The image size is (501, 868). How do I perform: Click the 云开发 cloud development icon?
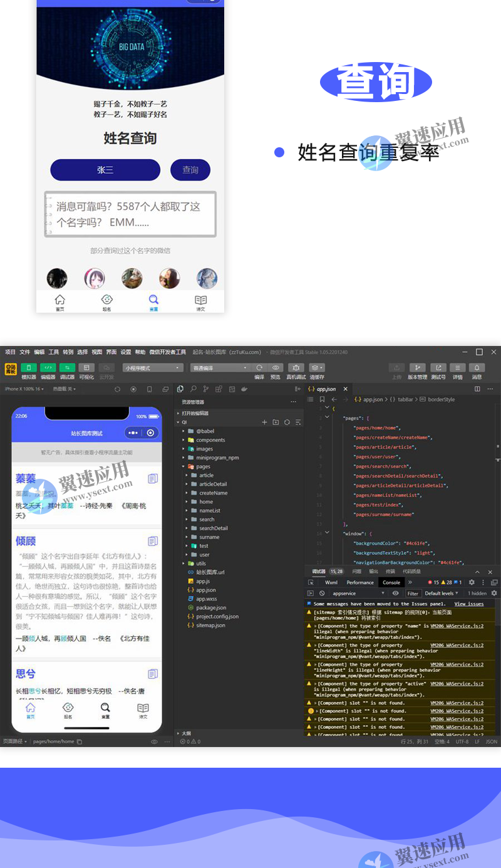[x=106, y=369]
